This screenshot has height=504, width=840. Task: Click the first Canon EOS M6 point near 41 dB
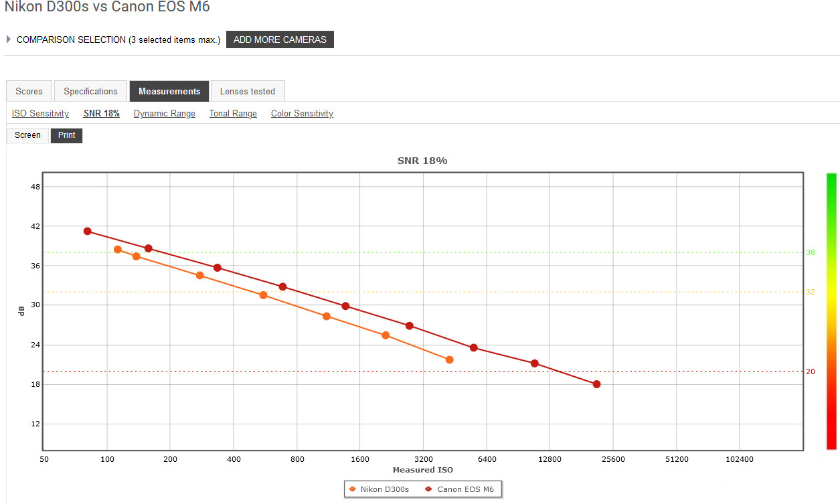coord(88,231)
